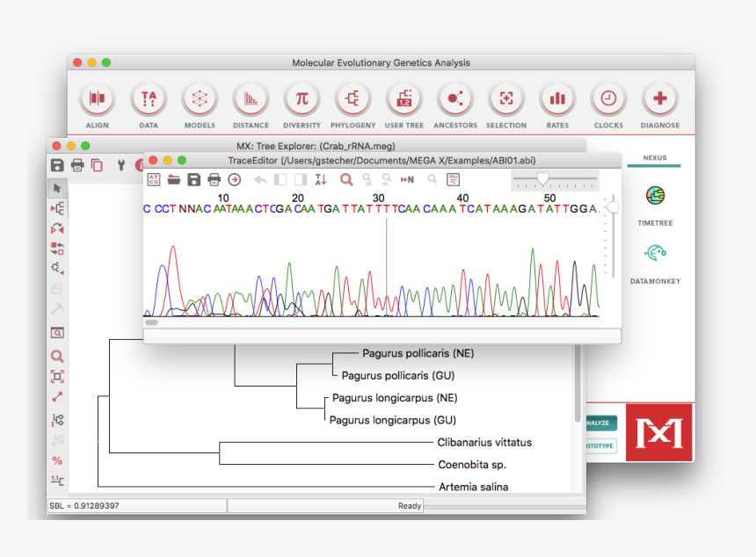The image size is (756, 557).
Task: Save the trace file in TraceEditor
Action: [x=193, y=179]
